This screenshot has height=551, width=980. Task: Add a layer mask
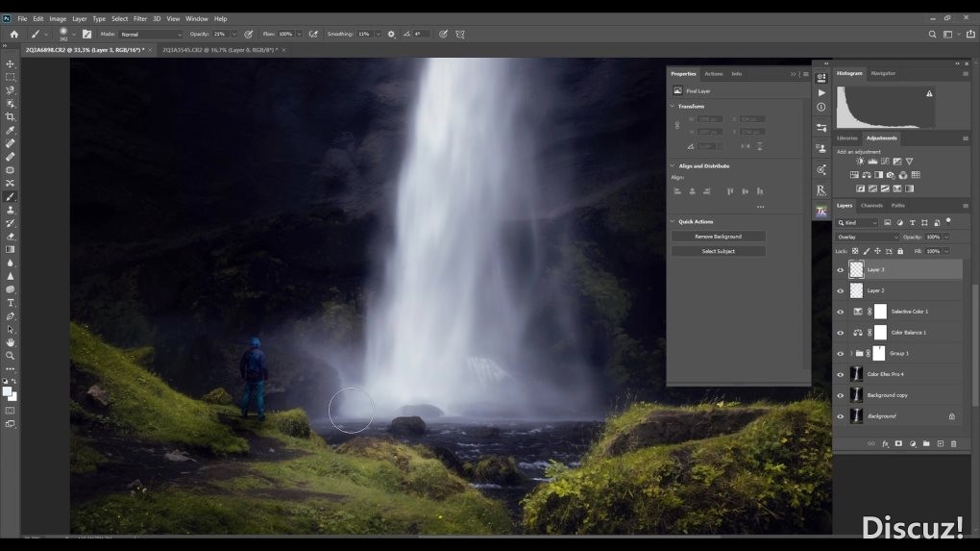[x=898, y=443]
